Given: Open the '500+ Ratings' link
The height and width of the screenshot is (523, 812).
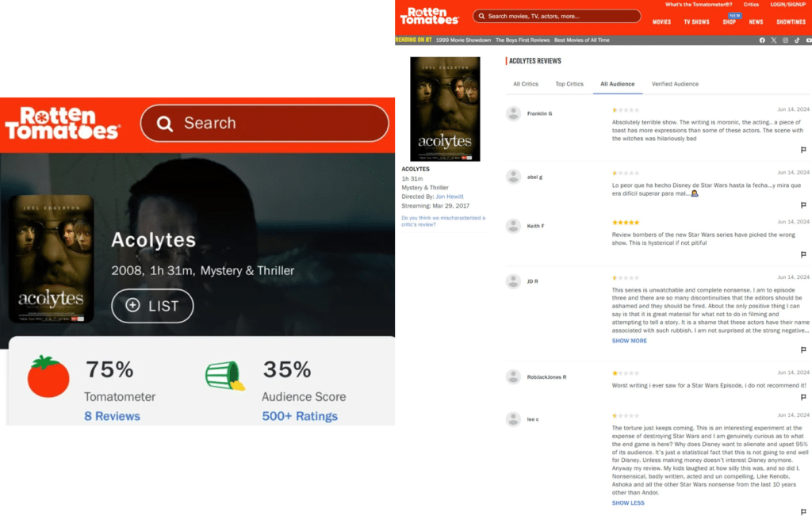Looking at the screenshot, I should (x=300, y=416).
